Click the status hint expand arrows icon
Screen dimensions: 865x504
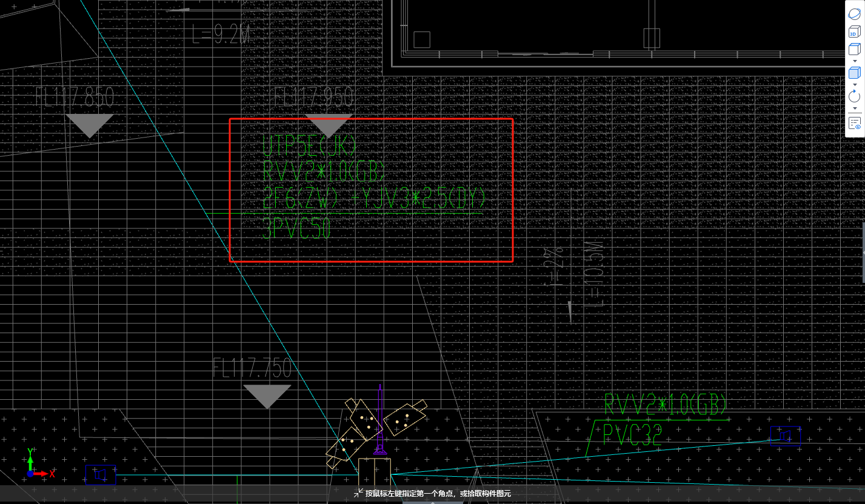358,493
